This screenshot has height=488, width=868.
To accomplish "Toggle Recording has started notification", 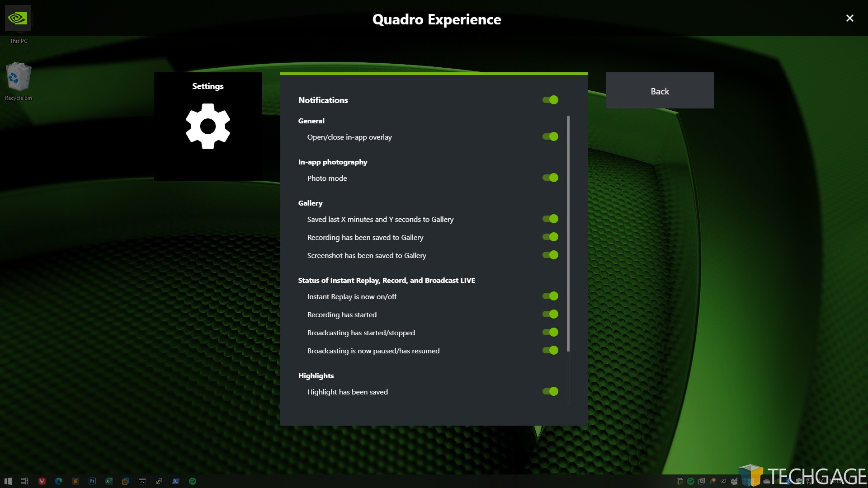I will click(x=550, y=314).
